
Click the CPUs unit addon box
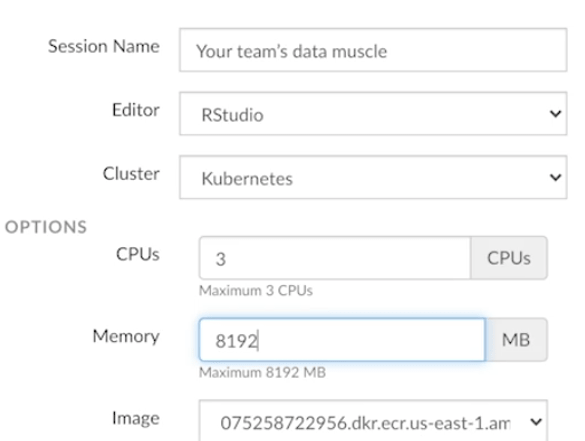509,258
